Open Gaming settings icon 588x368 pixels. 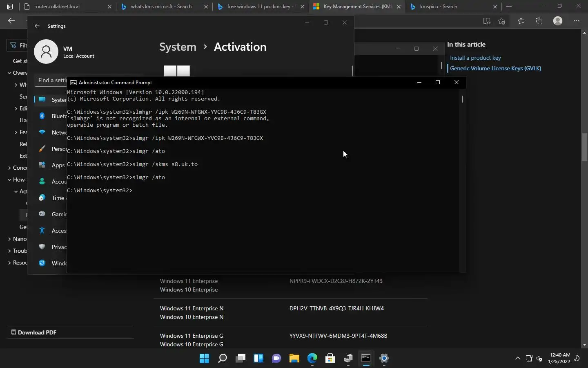tap(42, 214)
